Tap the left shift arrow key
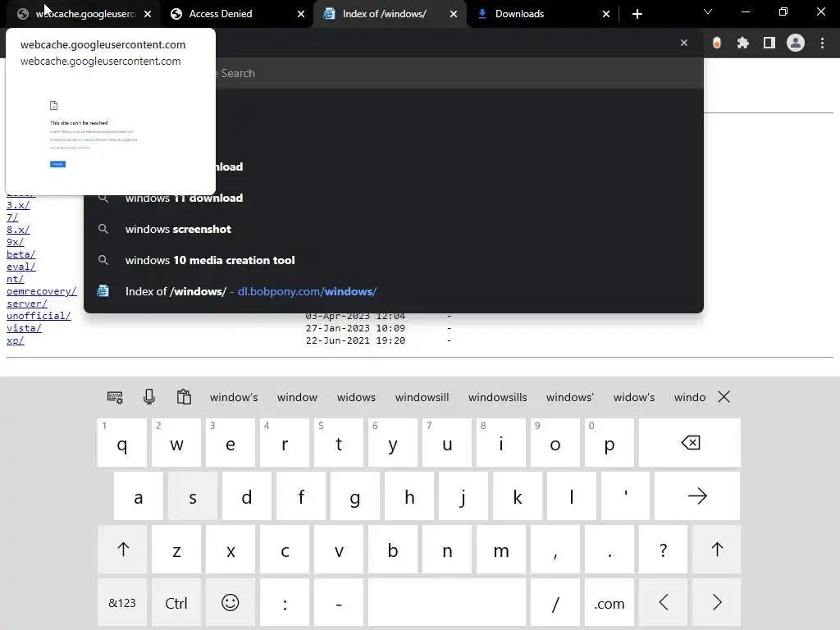Image resolution: width=840 pixels, height=630 pixels. [123, 549]
